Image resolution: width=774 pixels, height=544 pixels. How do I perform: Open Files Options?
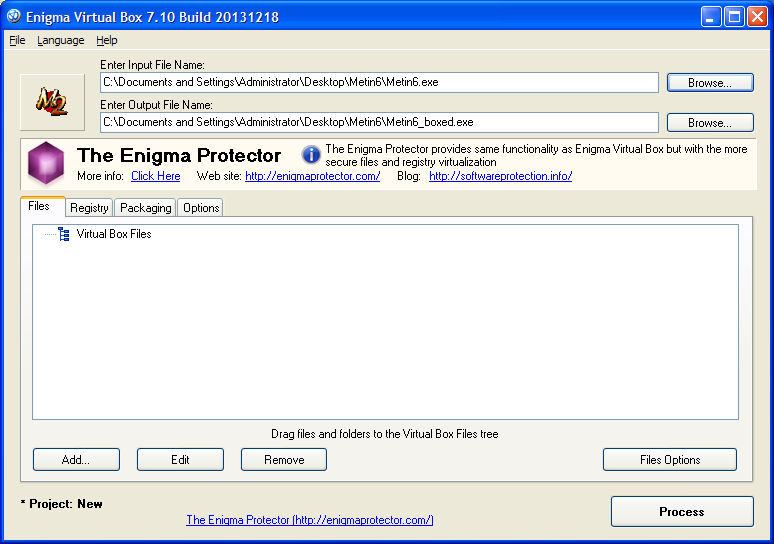coord(670,460)
